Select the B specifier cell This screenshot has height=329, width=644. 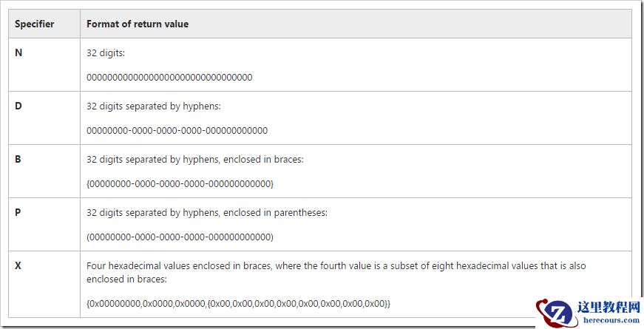click(x=18, y=159)
